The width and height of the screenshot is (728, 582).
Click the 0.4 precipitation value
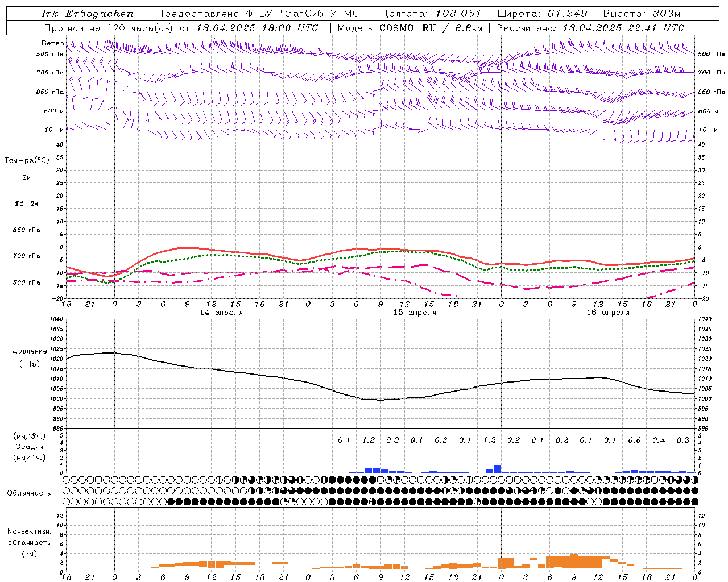(x=659, y=440)
